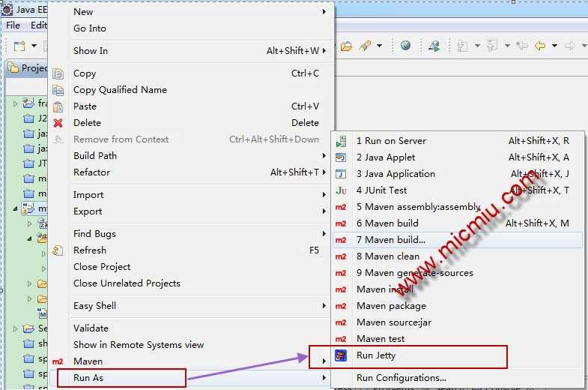588x390 pixels.
Task: Click the Copy icon in context menu
Action: (58, 73)
